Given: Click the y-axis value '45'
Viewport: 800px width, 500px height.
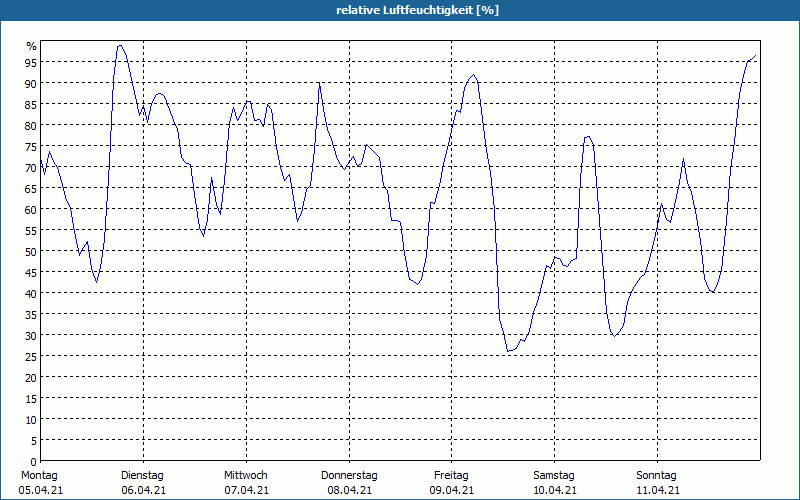Looking at the screenshot, I should (31, 272).
